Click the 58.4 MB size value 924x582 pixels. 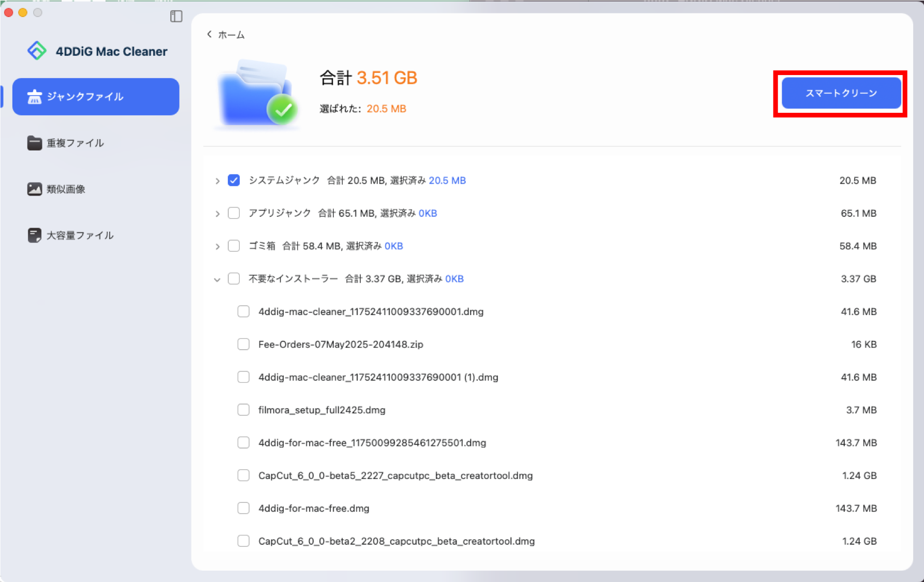[858, 246]
